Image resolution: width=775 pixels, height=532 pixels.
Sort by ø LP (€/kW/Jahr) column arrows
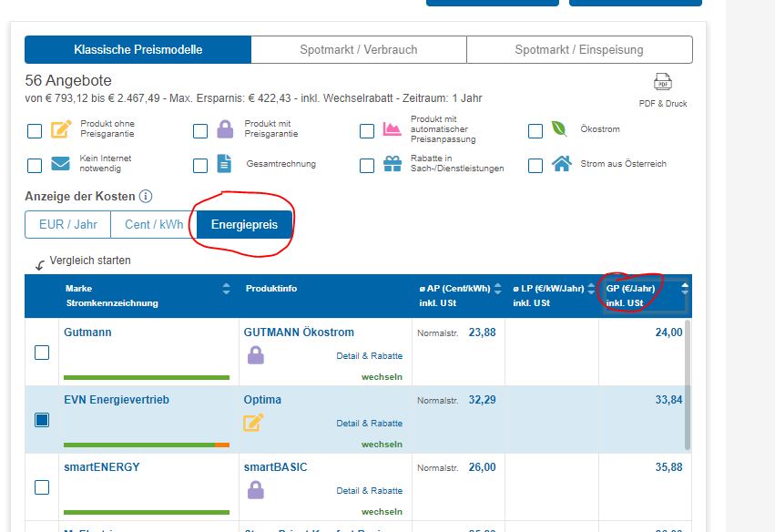tap(591, 289)
